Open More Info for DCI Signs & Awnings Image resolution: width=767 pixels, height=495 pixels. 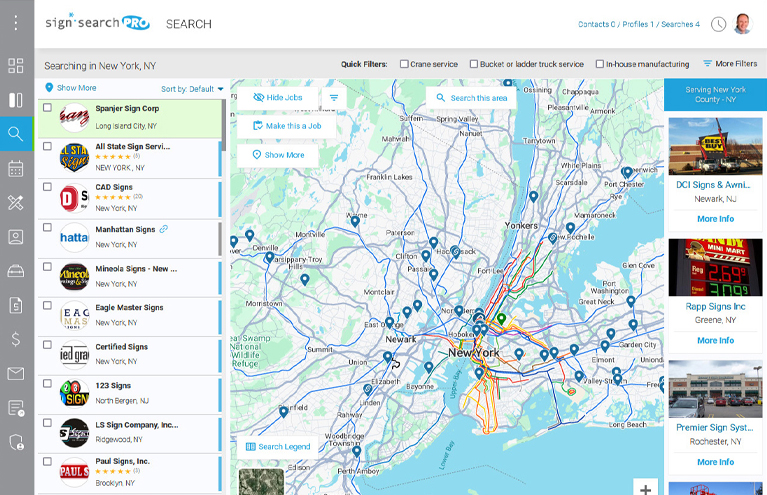(x=715, y=219)
